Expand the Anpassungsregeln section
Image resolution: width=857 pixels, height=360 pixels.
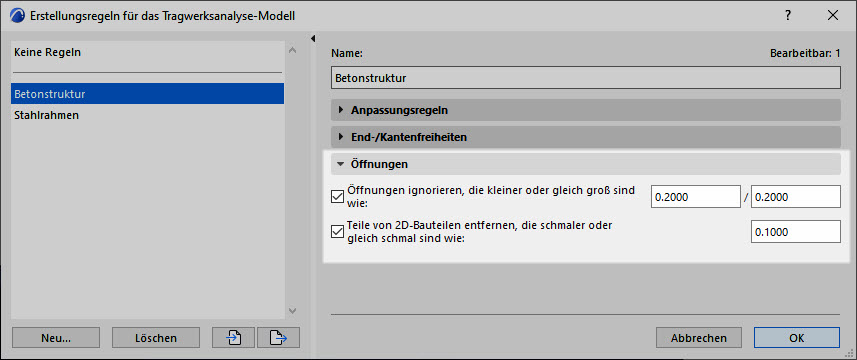[585, 110]
